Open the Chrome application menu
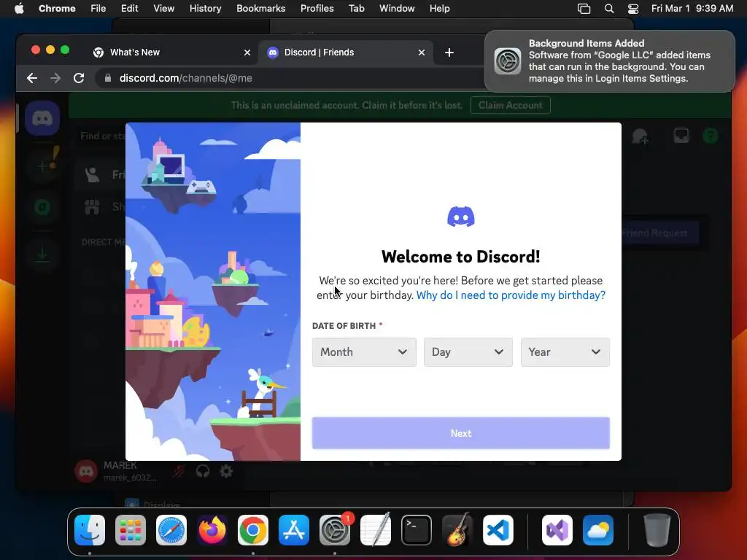The width and height of the screenshot is (747, 560). 57,9
